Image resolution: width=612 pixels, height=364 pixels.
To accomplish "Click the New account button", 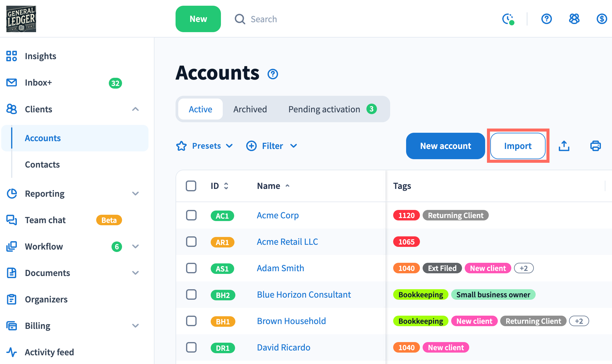I will (445, 146).
